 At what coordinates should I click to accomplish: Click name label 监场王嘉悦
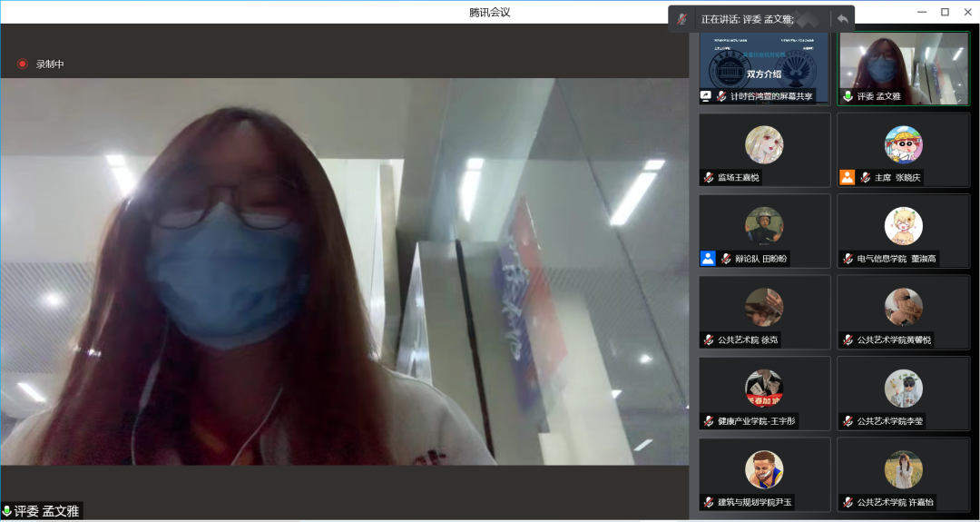pos(738,178)
